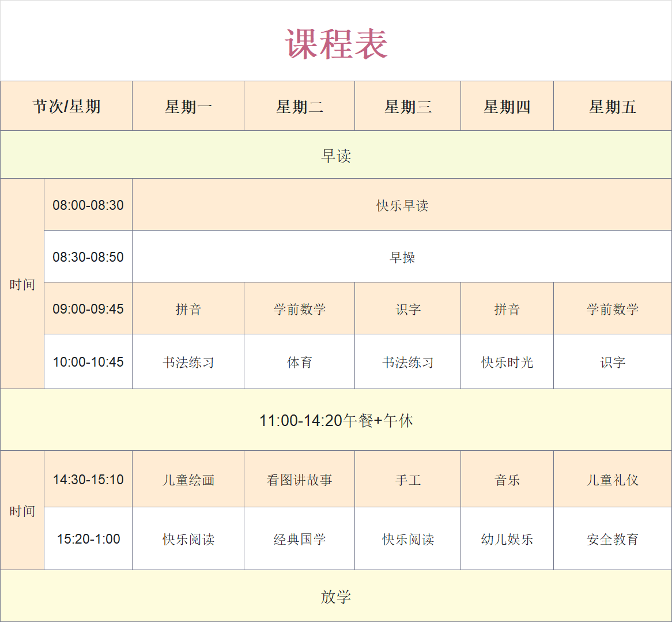This screenshot has width=672, height=622.
Task: Click the 早操 merged cell
Action: [x=402, y=258]
